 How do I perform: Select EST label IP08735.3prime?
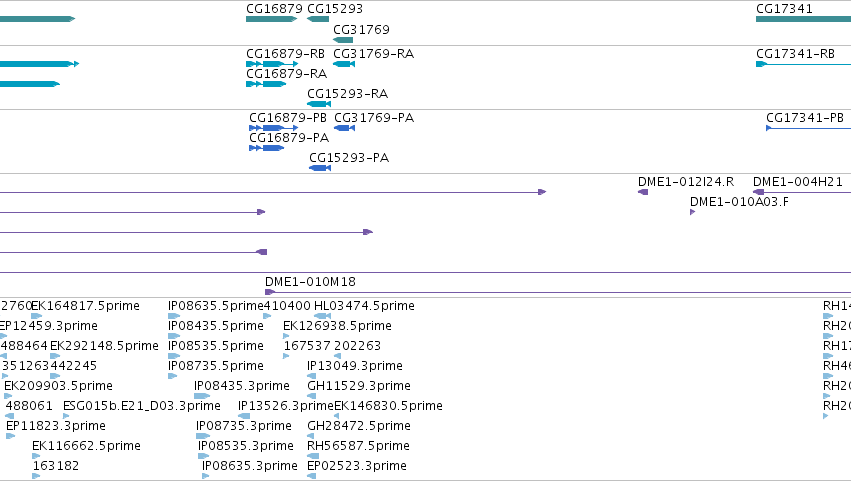[244, 426]
